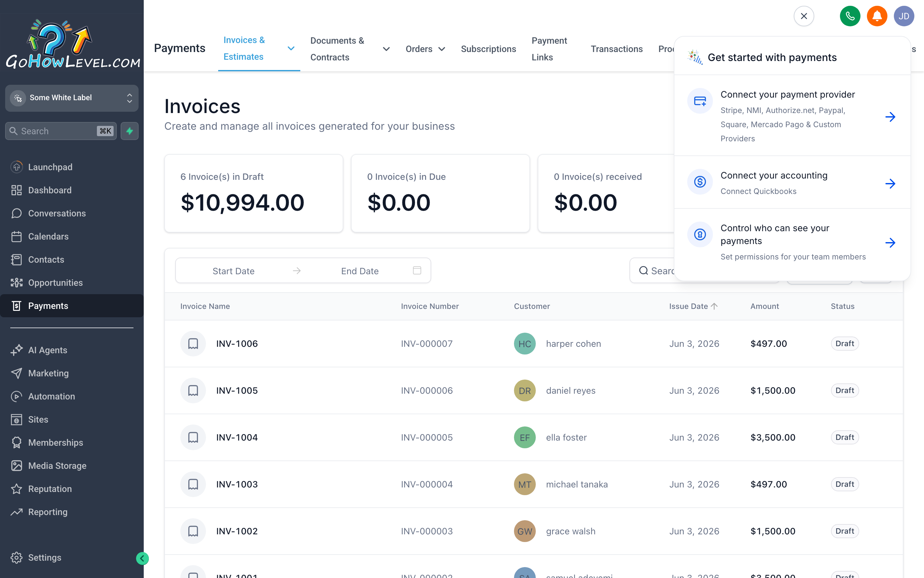This screenshot has height=578, width=924.
Task: Open the JD user avatar menu
Action: 904,16
